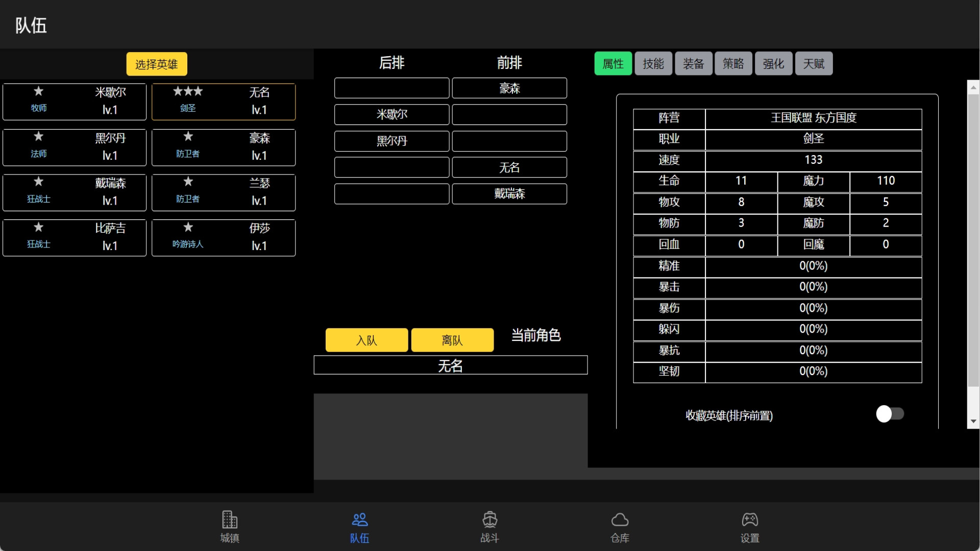Click the 戴瑞森 front row formation slot
Viewport: 980px width, 551px height.
[509, 193]
